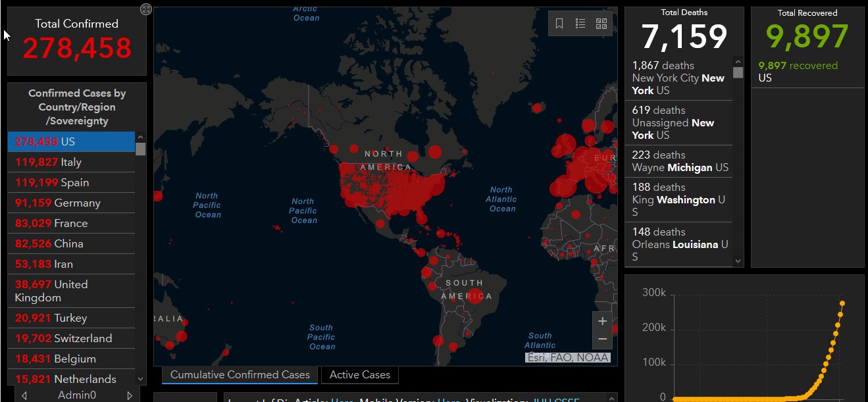Click last data point on case chart
Screen dimensions: 868x402
842,303
